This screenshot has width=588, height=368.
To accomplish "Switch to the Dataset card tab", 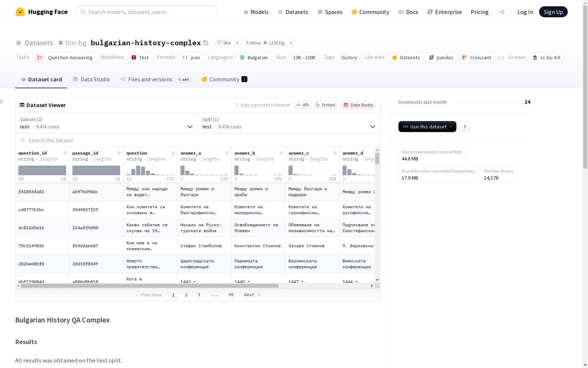I will (x=41, y=79).
